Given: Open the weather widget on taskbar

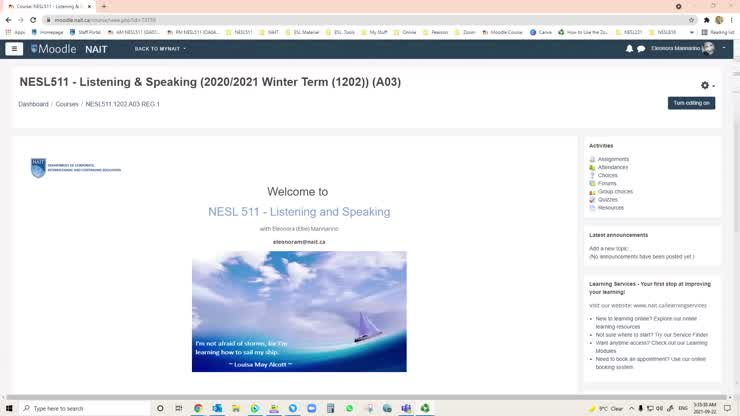Looking at the screenshot, I should pos(605,408).
